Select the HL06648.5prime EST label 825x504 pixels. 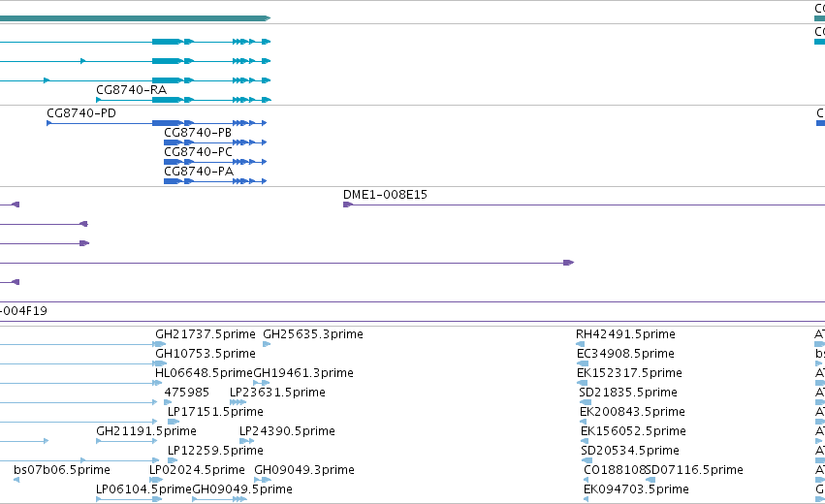tap(205, 373)
